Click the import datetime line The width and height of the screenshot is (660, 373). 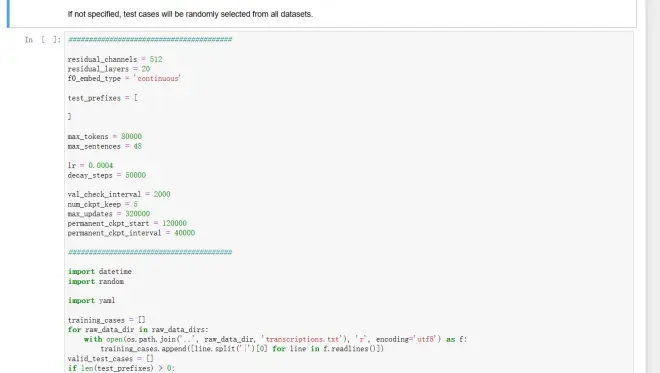pyautogui.click(x=100, y=272)
